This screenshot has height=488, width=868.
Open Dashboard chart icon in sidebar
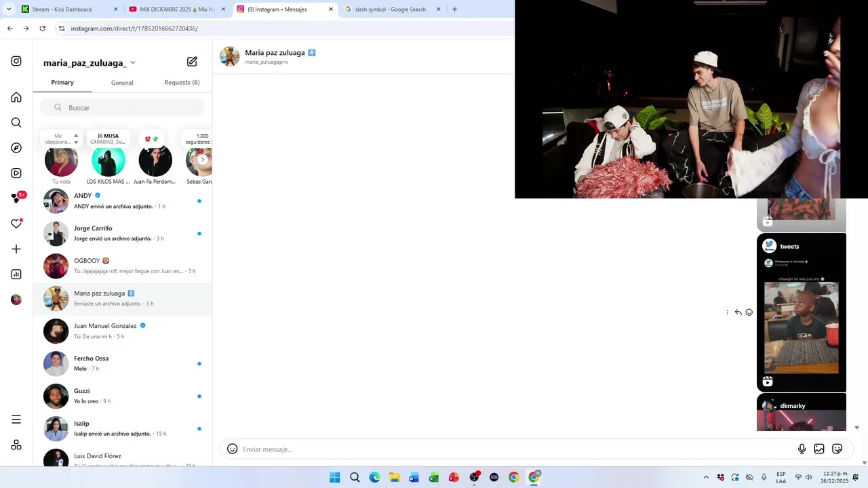tap(16, 274)
